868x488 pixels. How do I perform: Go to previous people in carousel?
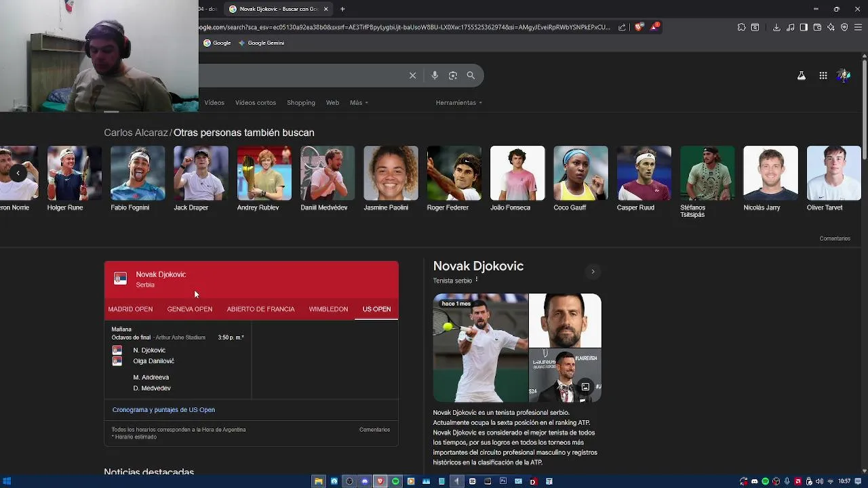point(18,173)
